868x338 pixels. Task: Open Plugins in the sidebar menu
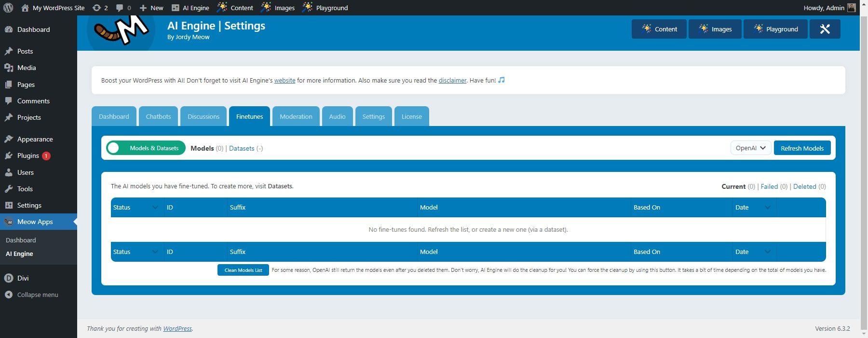tap(28, 155)
